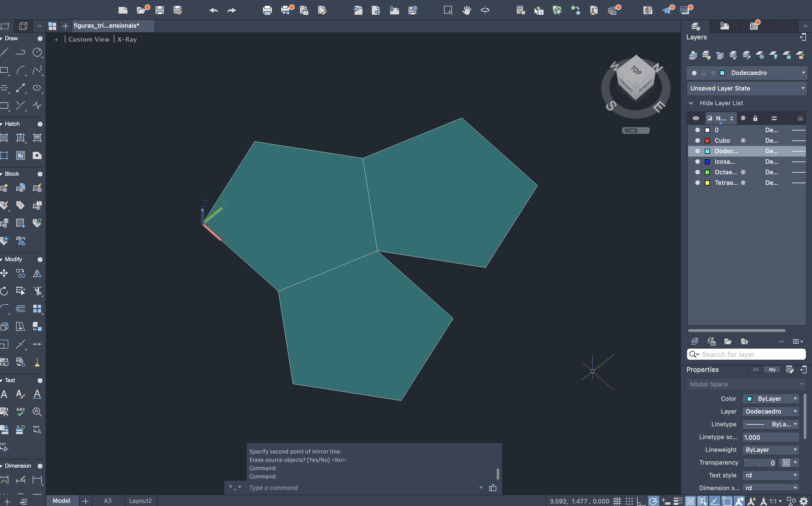Switch to the Layout2 tab

point(140,501)
